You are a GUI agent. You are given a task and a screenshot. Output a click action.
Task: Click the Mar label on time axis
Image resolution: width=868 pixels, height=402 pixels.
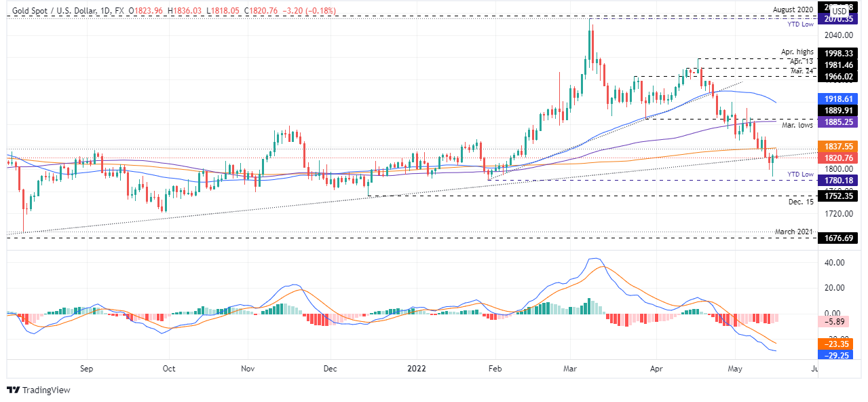(x=571, y=369)
